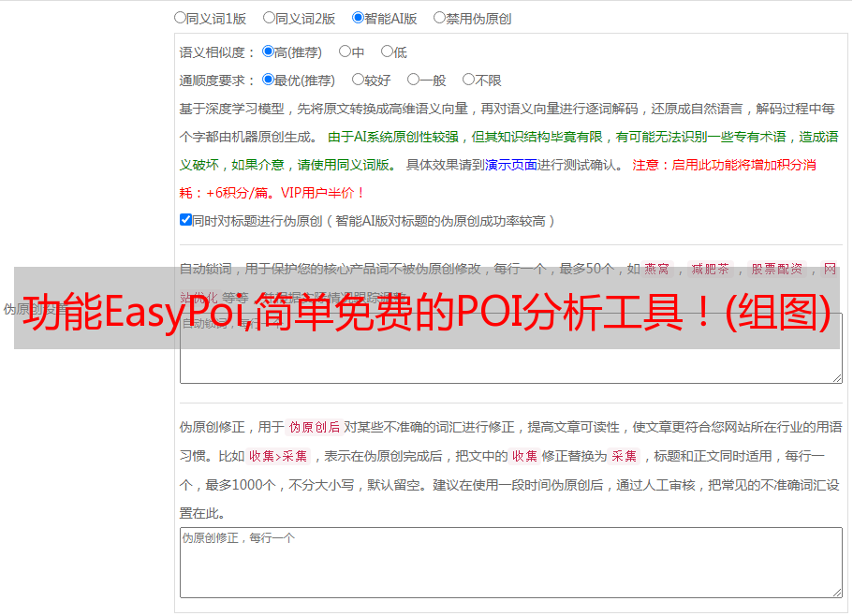Set 通顺度要求 to 不限
The height and width of the screenshot is (616, 853).
click(x=468, y=80)
